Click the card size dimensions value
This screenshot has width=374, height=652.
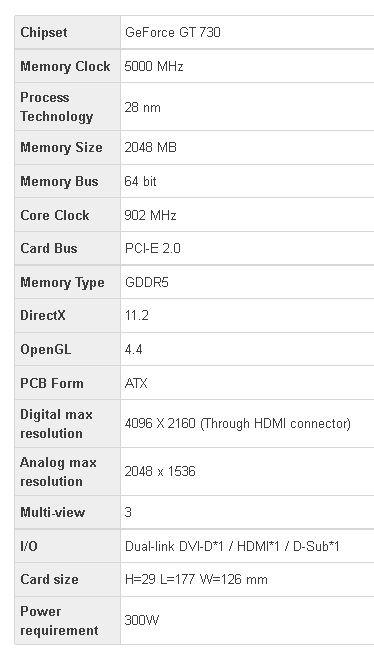196,579
